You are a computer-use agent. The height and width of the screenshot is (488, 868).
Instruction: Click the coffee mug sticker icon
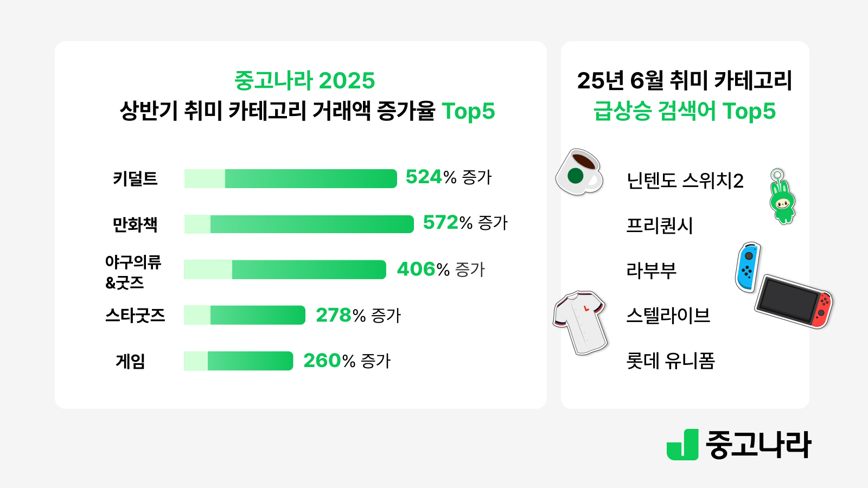579,172
